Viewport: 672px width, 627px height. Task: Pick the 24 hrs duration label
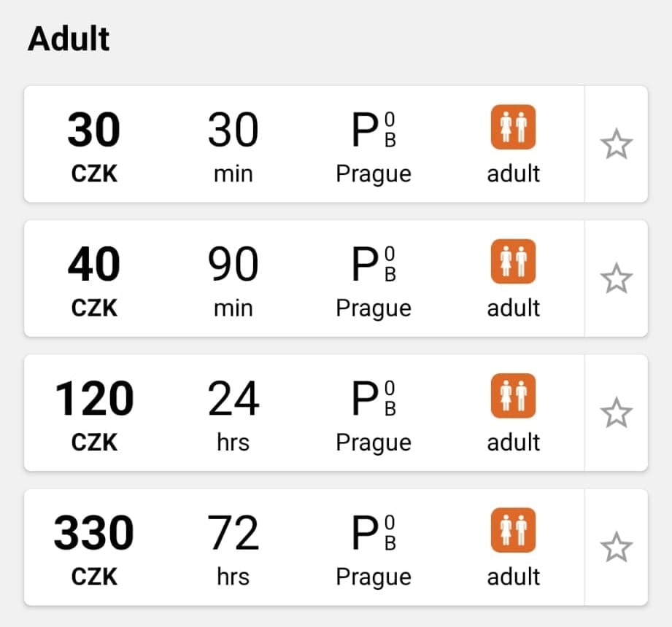pos(233,416)
